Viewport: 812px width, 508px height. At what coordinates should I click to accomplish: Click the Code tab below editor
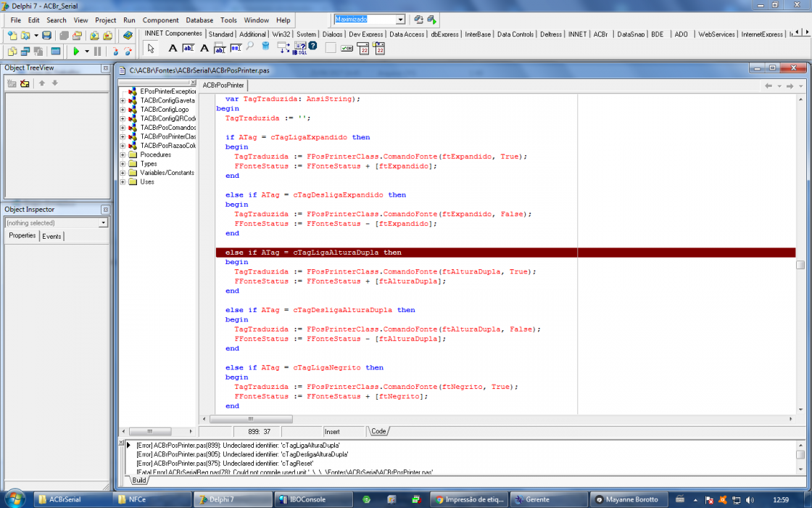point(378,431)
